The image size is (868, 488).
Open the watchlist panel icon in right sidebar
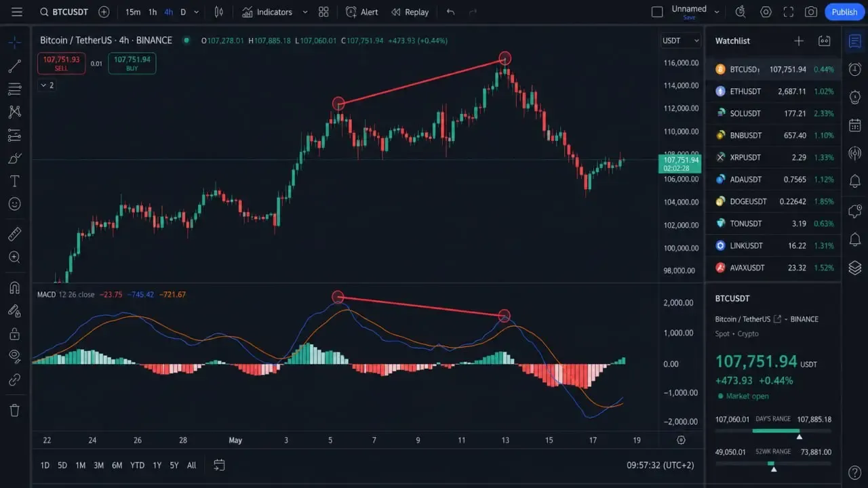tap(855, 42)
